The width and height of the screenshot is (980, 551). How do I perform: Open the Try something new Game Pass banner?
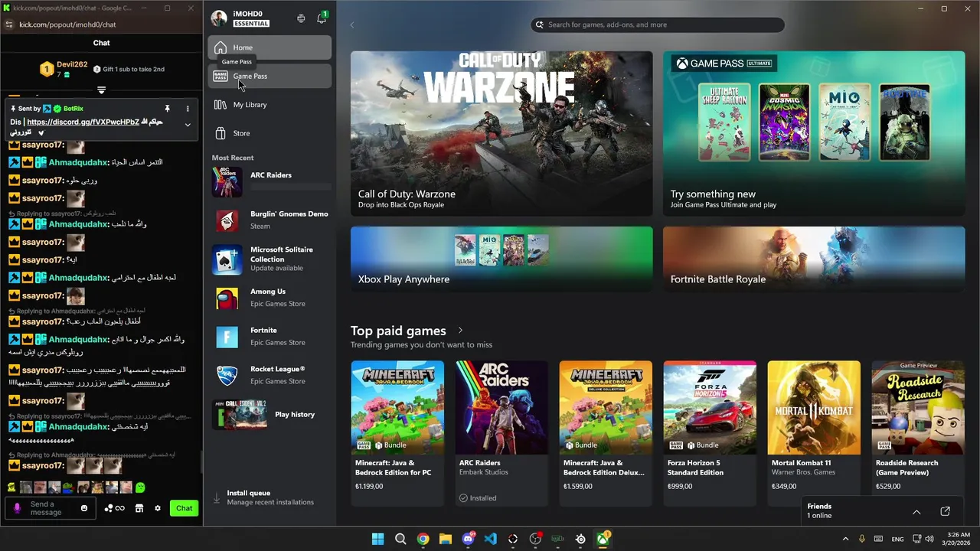[814, 133]
